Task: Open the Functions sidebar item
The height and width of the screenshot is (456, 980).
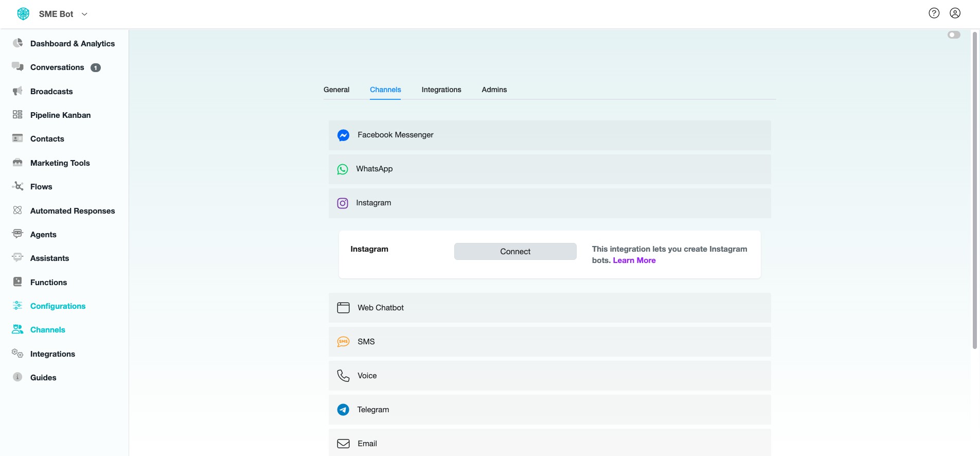Action: 48,283
